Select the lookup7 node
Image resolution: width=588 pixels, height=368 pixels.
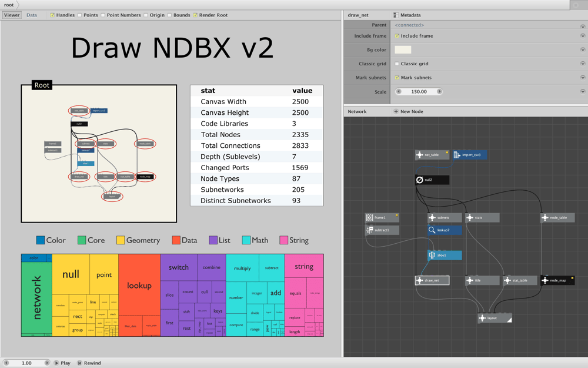pos(445,230)
